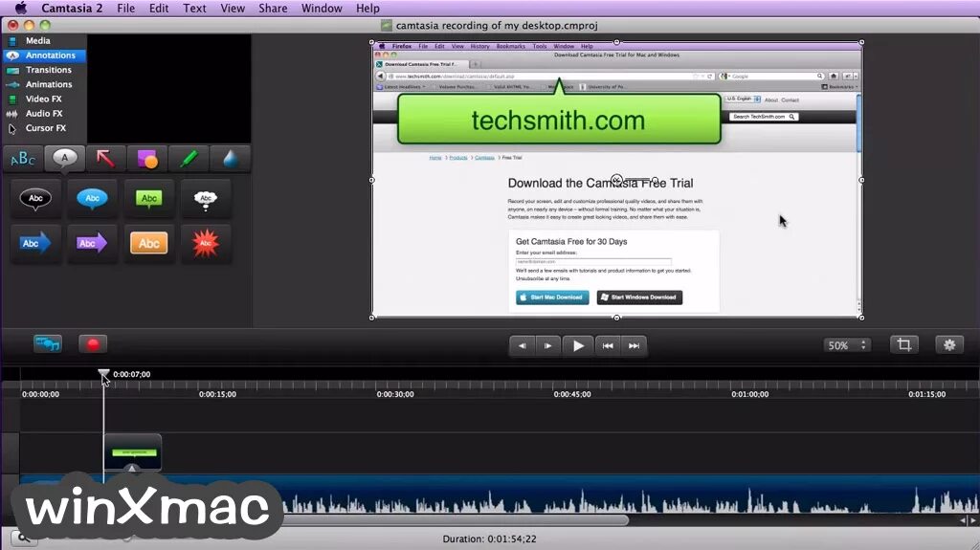
Task: Open the gear settings button
Action: (x=949, y=344)
